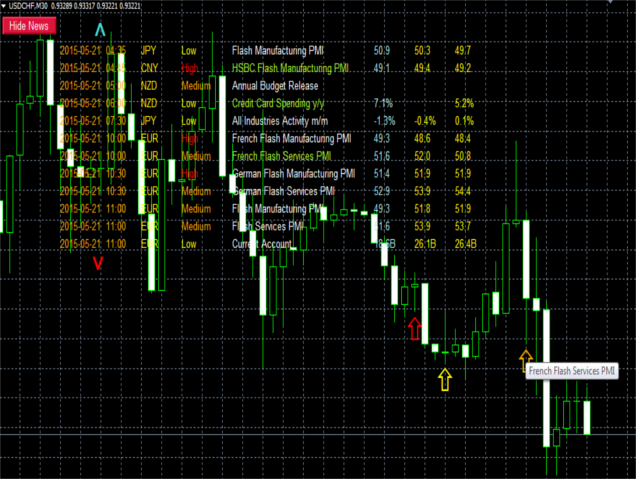Click the -1.3% All Industries Activity value
This screenshot has height=480, width=640.
point(384,121)
